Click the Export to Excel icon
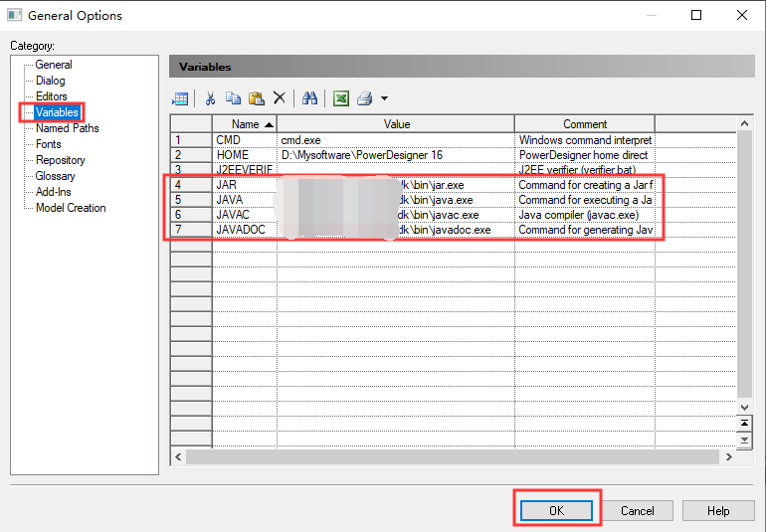This screenshot has width=766, height=532. [341, 98]
